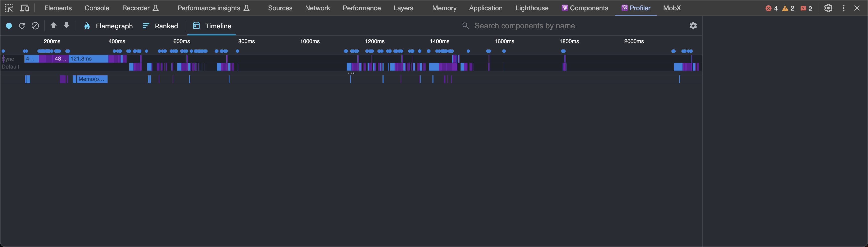Open the Memory panel

coord(444,8)
